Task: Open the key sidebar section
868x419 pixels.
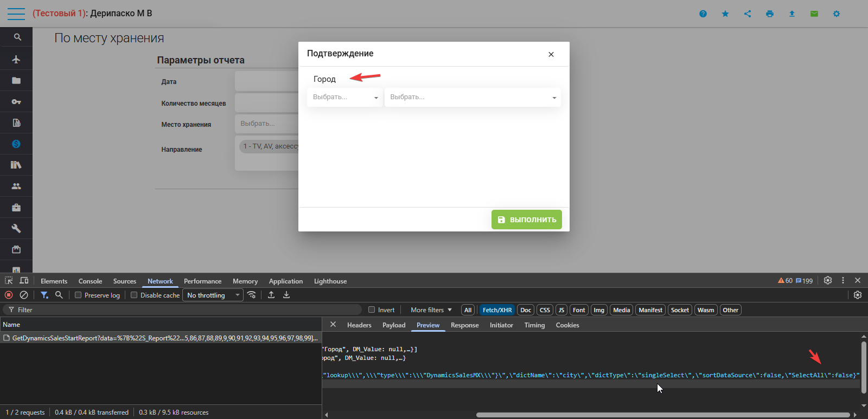Action: pyautogui.click(x=16, y=101)
